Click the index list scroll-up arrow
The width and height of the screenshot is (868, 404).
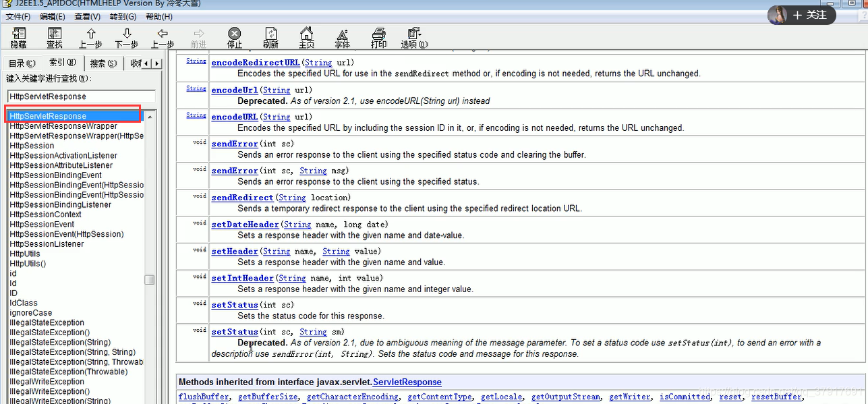coord(150,117)
